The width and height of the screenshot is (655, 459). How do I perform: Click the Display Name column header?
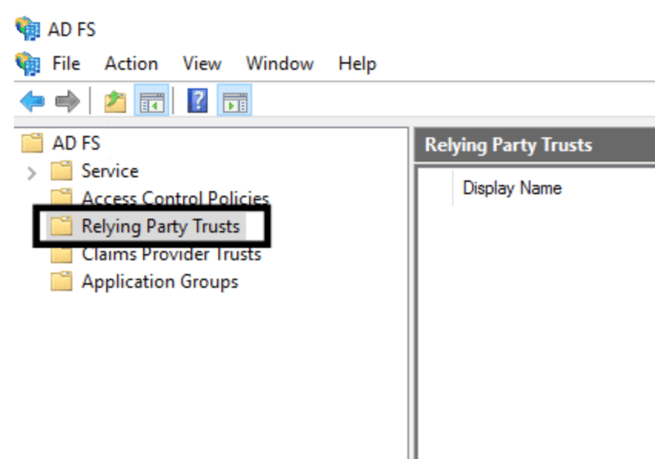pyautogui.click(x=512, y=188)
